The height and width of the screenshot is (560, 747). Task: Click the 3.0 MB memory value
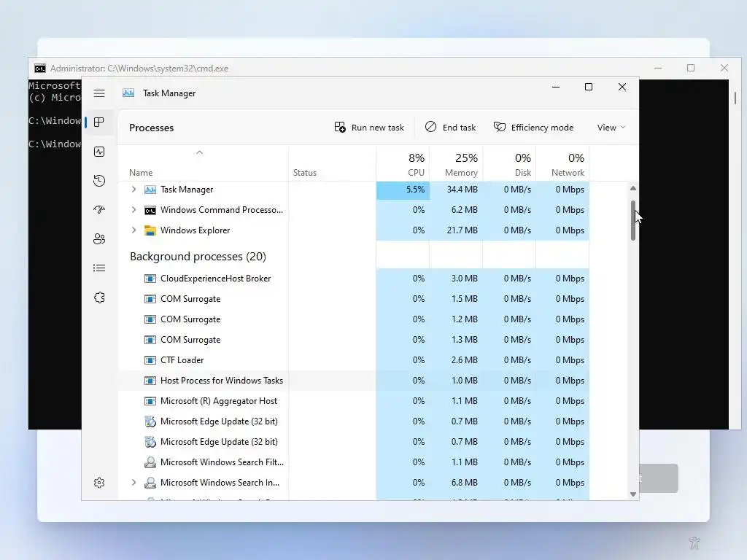coord(465,279)
